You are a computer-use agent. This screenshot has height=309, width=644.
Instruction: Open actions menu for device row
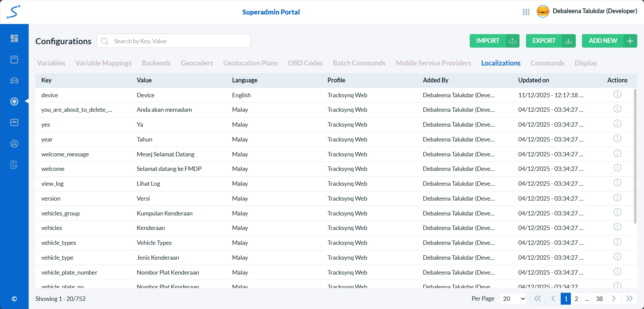(617, 94)
